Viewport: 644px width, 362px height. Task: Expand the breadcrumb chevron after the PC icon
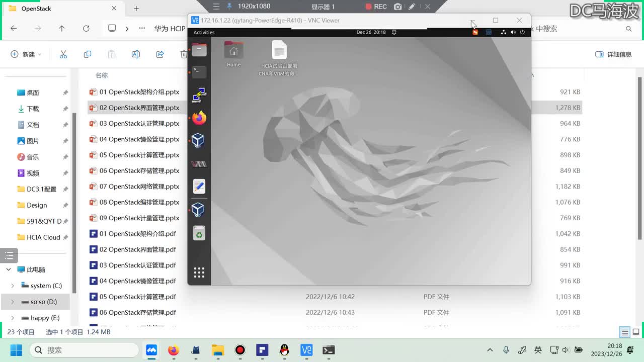127,29
